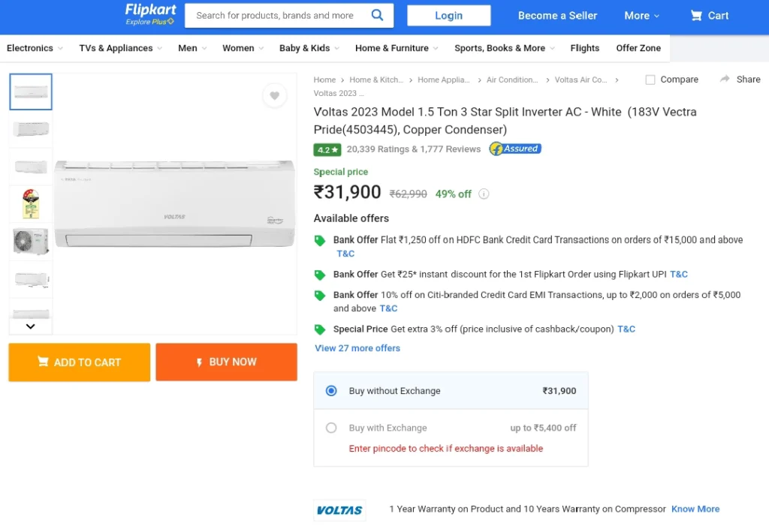Click 20,339 Ratings & 1,777 Reviews
Image resolution: width=769 pixels, height=532 pixels.
point(414,149)
